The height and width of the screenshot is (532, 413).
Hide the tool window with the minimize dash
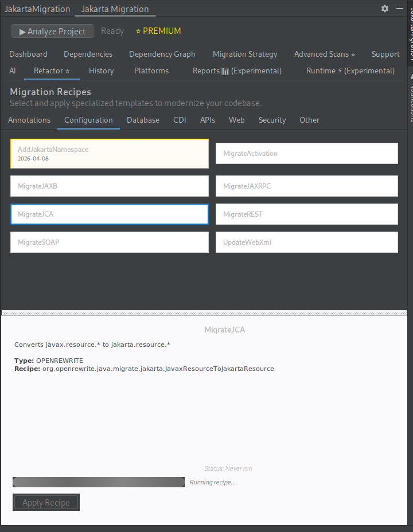(x=400, y=9)
